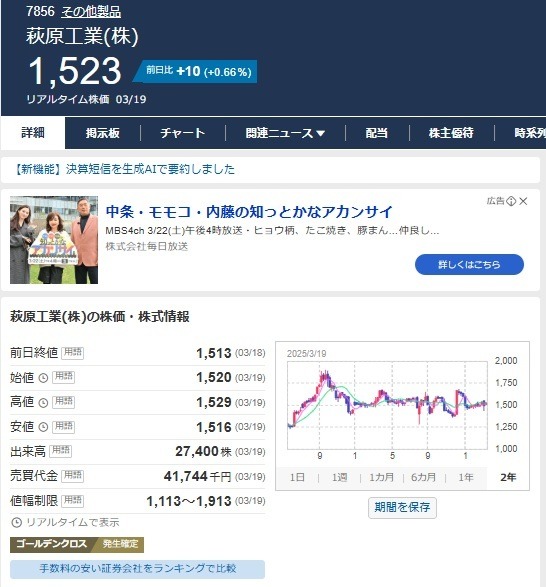Viewport: 546px width, 587px height.
Task: Open the 用語 glossary badge beside 出来高
Action: (61, 451)
